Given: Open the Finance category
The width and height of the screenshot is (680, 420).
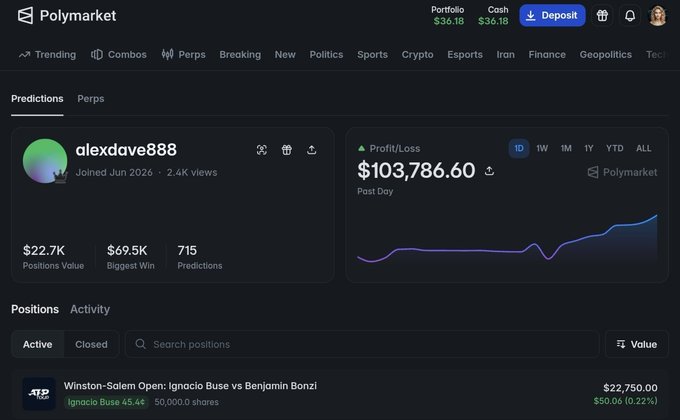Looking at the screenshot, I should tap(547, 55).
